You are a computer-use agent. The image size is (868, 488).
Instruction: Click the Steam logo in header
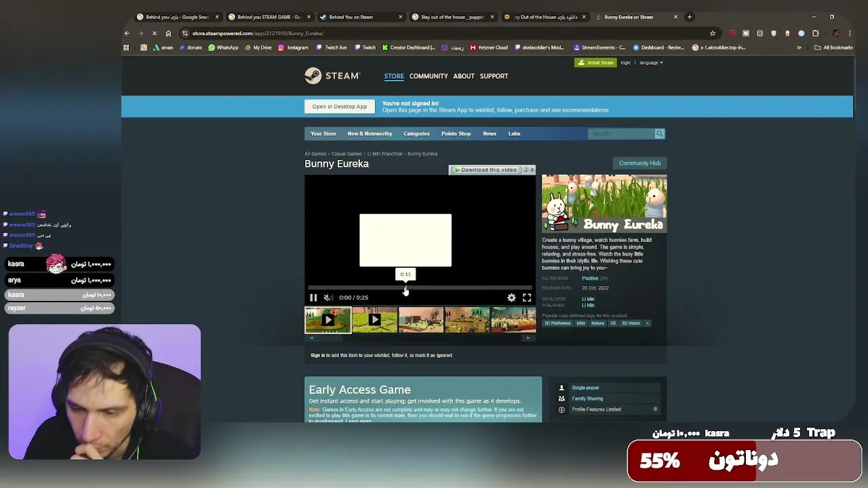point(332,76)
